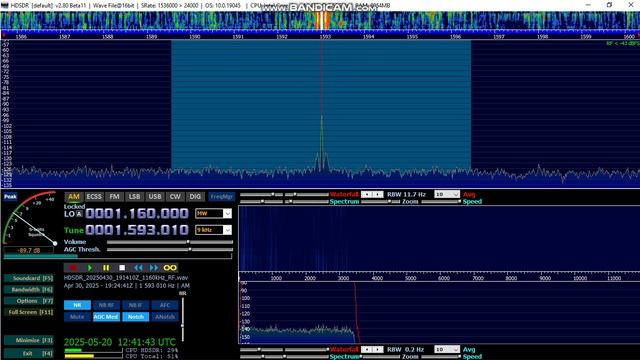Turn on AFC

click(165, 305)
